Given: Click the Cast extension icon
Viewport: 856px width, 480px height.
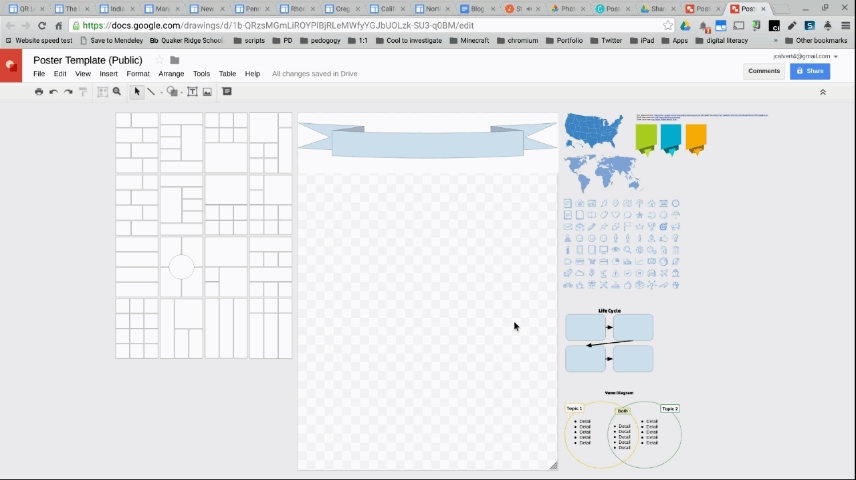Looking at the screenshot, I should (x=739, y=26).
